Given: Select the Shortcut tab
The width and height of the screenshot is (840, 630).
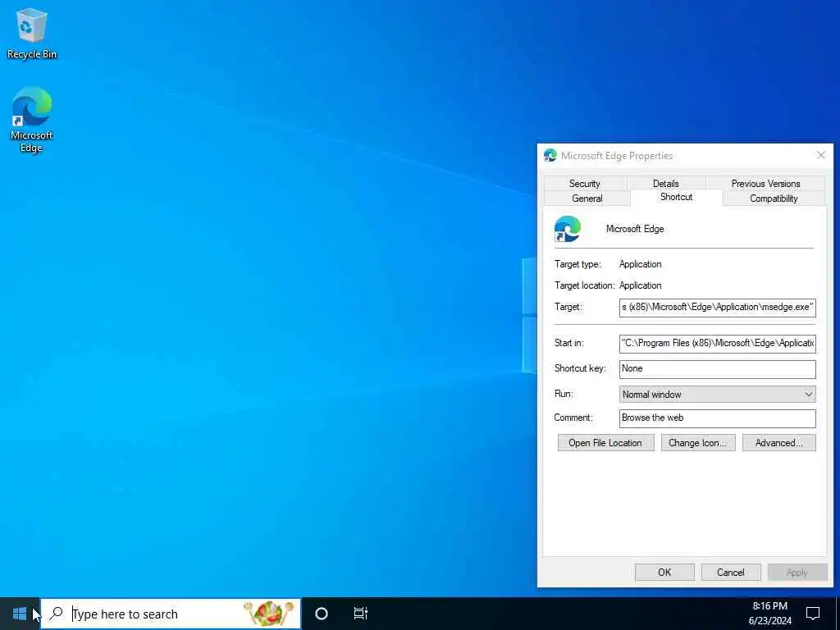Looking at the screenshot, I should [677, 197].
